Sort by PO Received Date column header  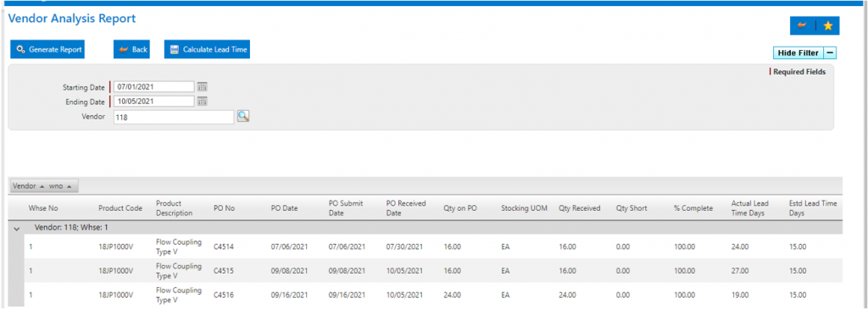(x=406, y=208)
